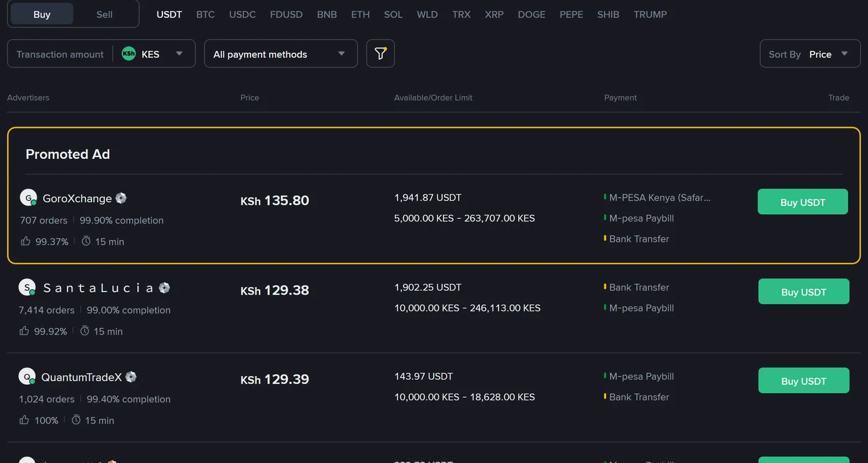Click SantaLucia's verified badge icon
The height and width of the screenshot is (463, 868).
point(164,287)
